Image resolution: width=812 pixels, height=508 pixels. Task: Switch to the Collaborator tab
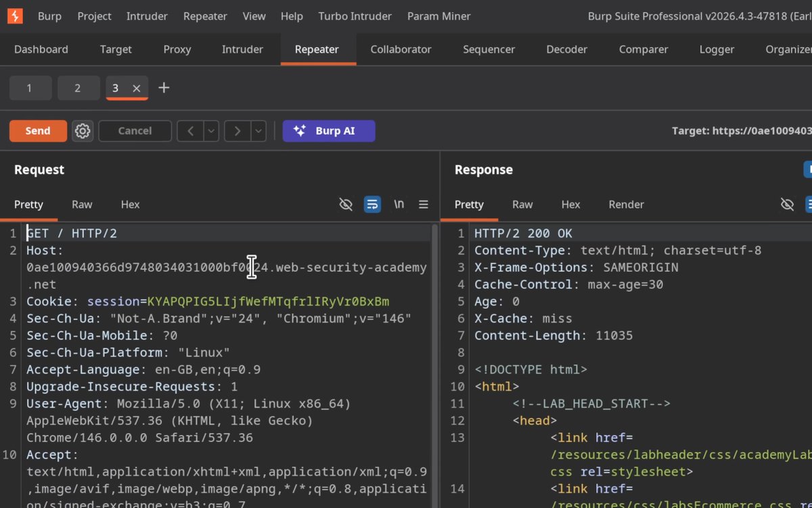point(401,49)
